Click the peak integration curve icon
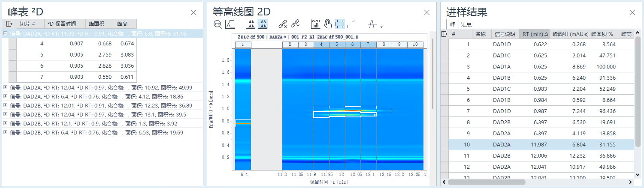Image resolution: width=644 pixels, height=188 pixels. coord(372,24)
